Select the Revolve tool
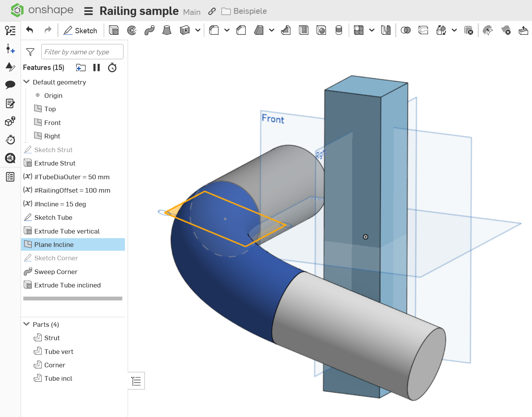This screenshot has width=532, height=417. pyautogui.click(x=132, y=30)
